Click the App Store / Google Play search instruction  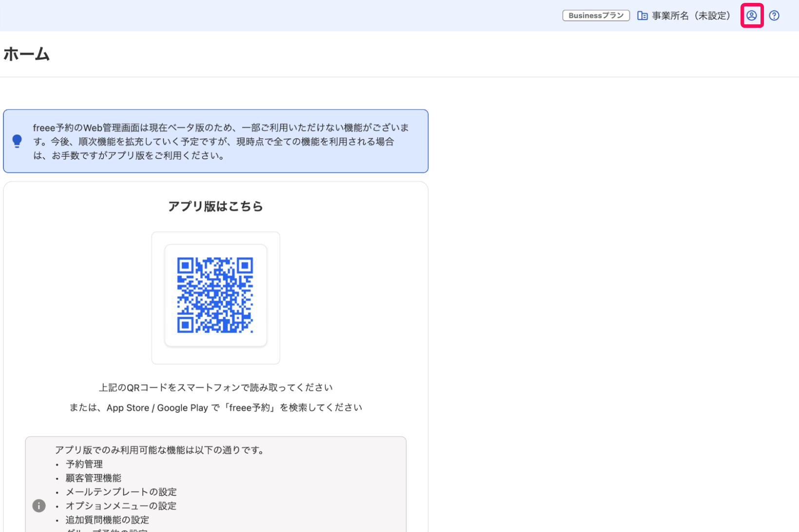215,407
